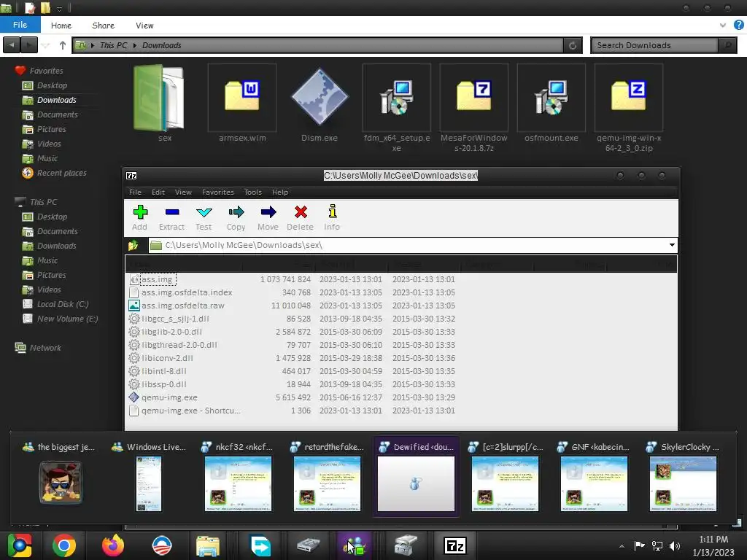Run Test from the 7-Zip toolbar

coord(204,217)
